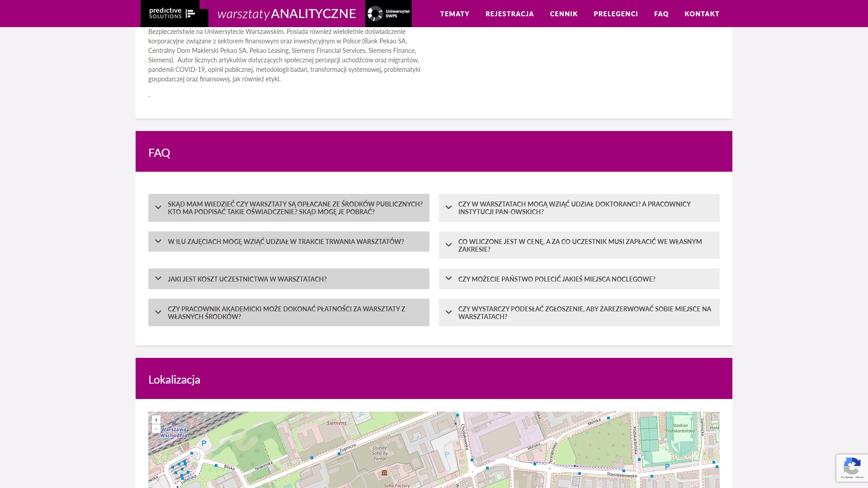
Task: Click the museum icon near Soho Factory
Action: (x=384, y=473)
